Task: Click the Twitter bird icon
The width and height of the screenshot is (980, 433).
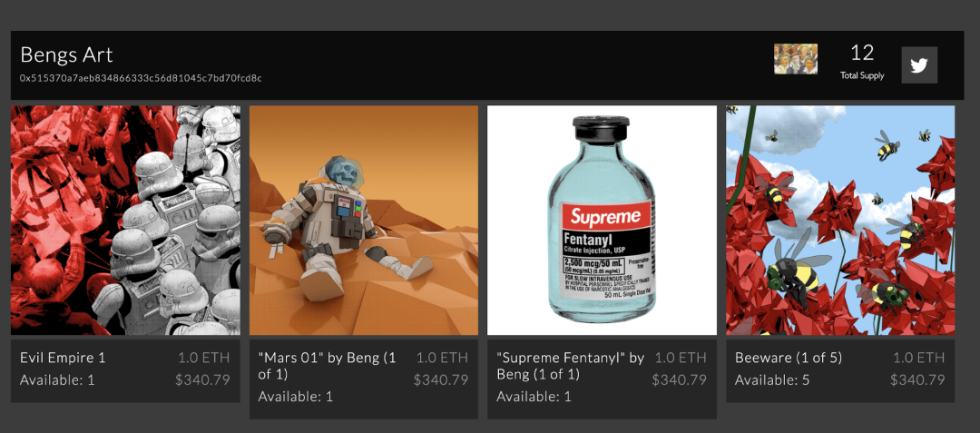Action: click(919, 65)
